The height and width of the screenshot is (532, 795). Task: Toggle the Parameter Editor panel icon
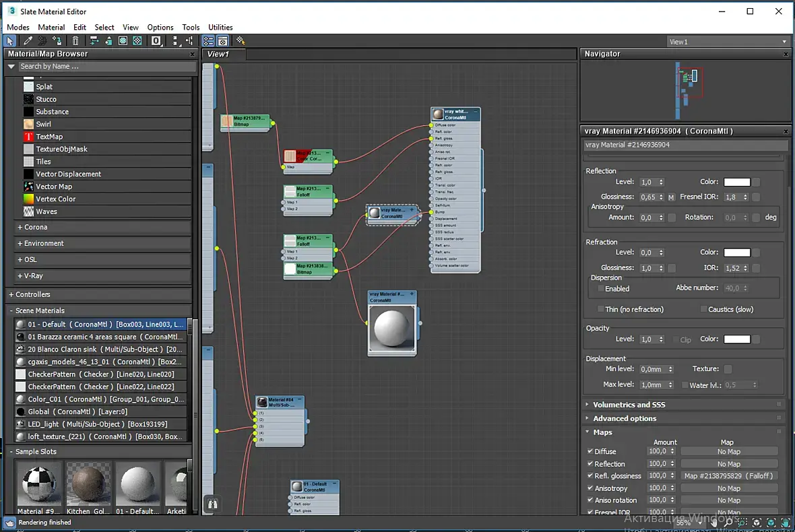[x=223, y=41]
